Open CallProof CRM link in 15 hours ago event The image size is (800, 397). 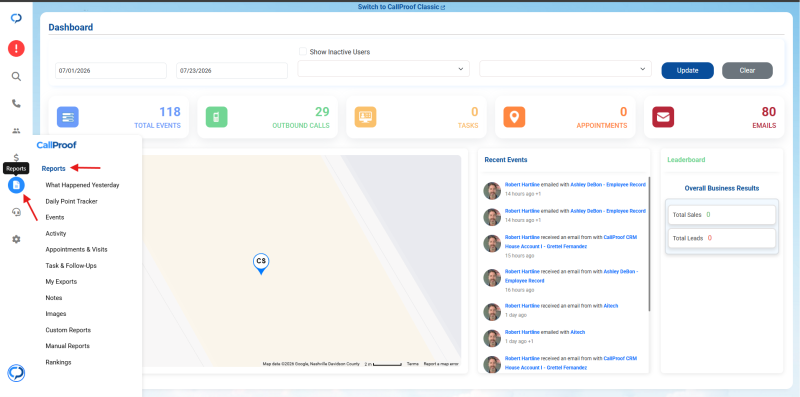pyautogui.click(x=571, y=241)
